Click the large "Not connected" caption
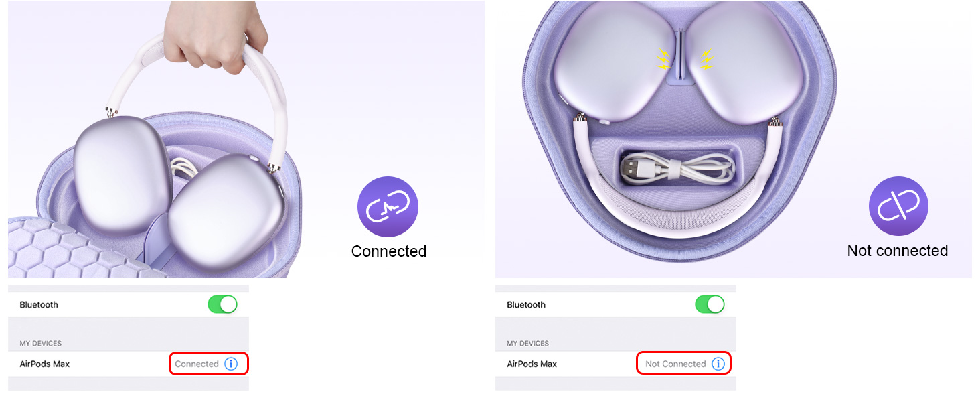The height and width of the screenshot is (402, 980). pos(898,251)
